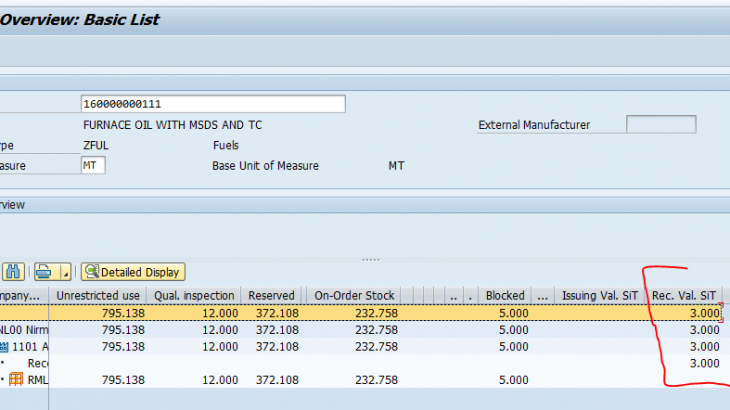Click the MT unit of measure input

pyautogui.click(x=93, y=165)
